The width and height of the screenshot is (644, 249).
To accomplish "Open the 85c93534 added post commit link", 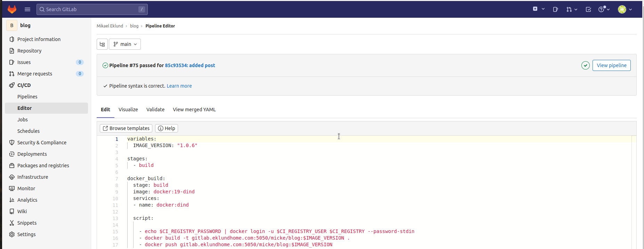I will (190, 65).
